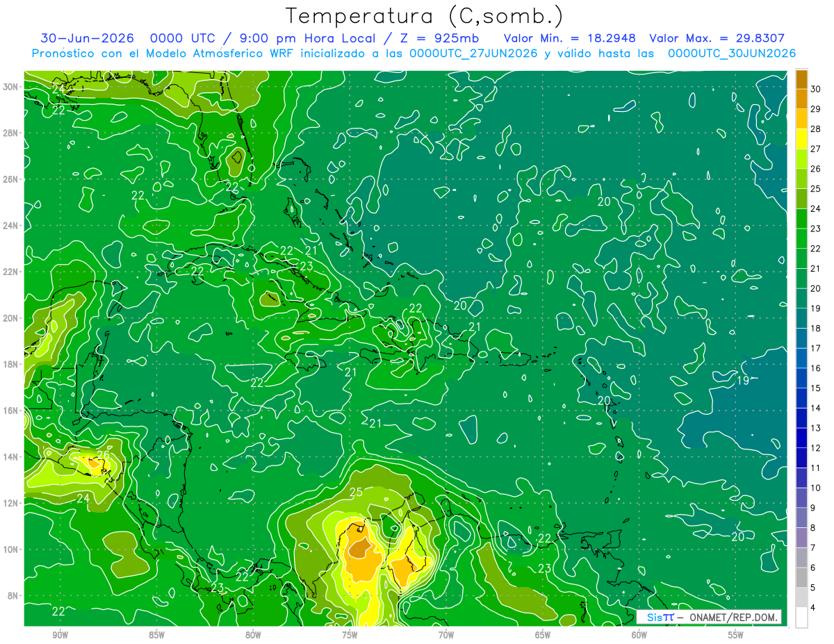
Task: Click the 'Temperatura (C,somb.)' map title
Action: pos(424,16)
